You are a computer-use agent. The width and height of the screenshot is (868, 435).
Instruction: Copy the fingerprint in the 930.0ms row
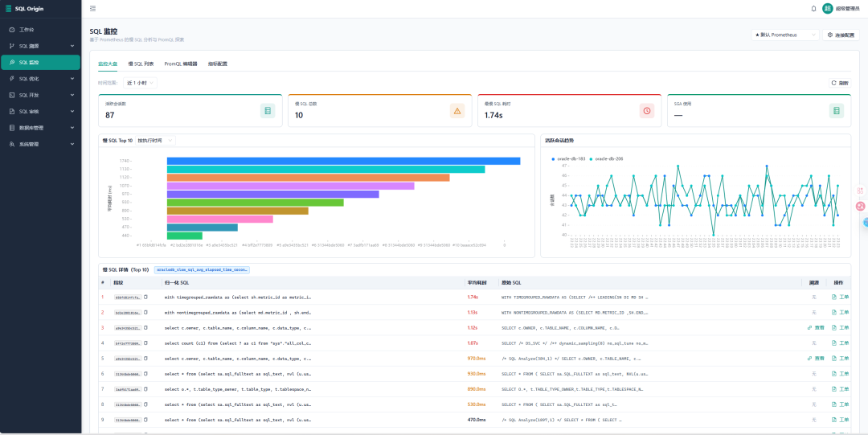[x=145, y=374]
